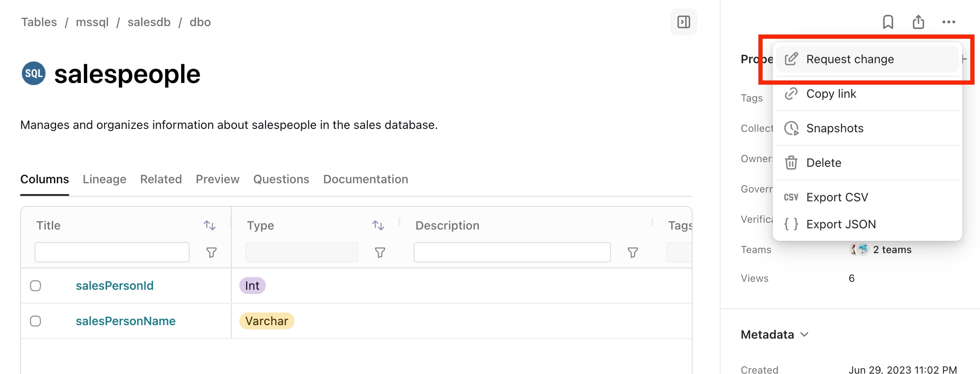Open the Documentation tab
This screenshot has width=980, height=374.
pyautogui.click(x=365, y=179)
